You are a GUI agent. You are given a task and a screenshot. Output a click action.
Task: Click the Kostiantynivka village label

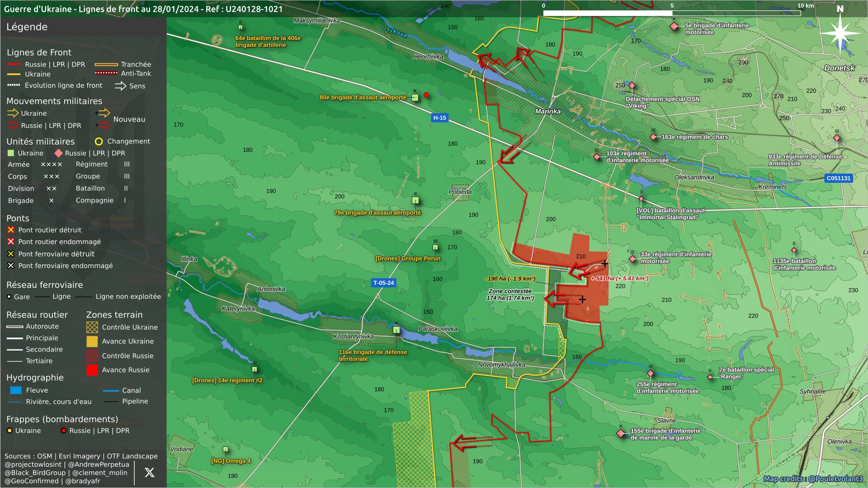tap(354, 336)
